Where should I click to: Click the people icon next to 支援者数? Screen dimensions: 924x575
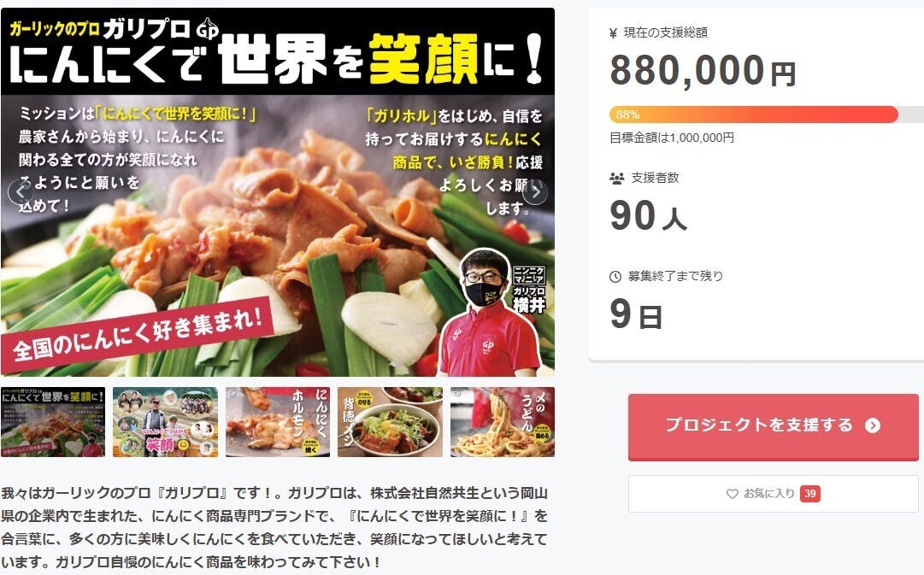point(616,178)
